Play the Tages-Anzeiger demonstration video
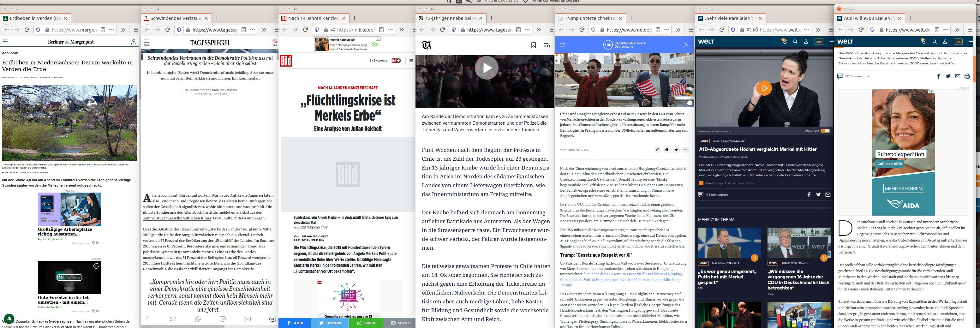 tap(486, 68)
